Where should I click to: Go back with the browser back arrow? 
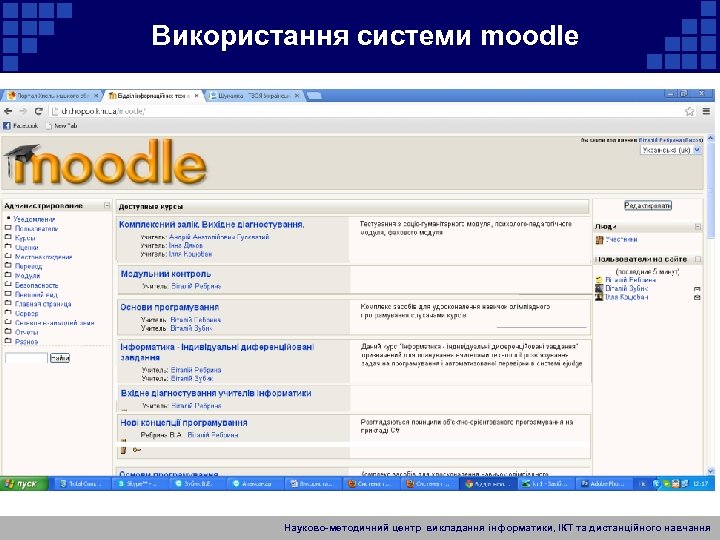[x=8, y=111]
